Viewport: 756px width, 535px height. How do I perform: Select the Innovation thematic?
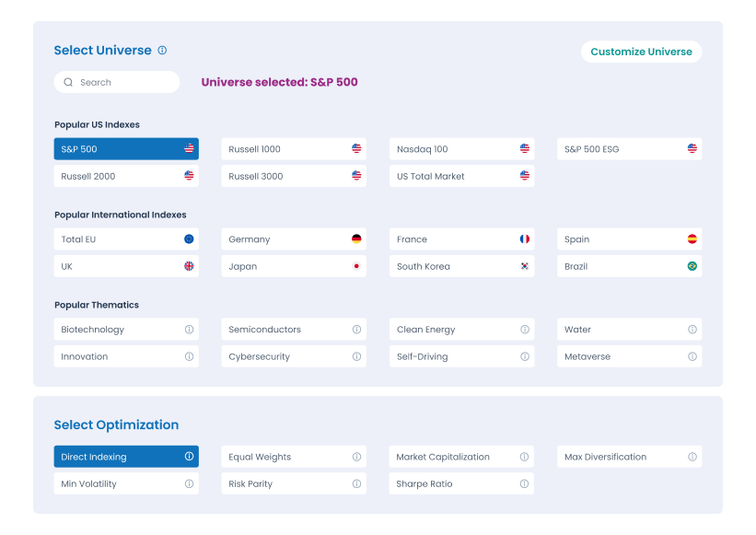126,356
